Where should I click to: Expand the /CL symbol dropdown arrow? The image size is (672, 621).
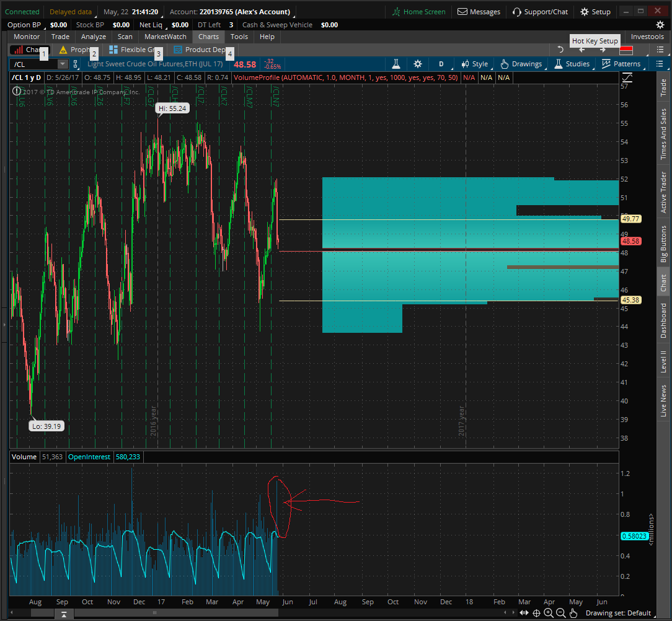63,64
